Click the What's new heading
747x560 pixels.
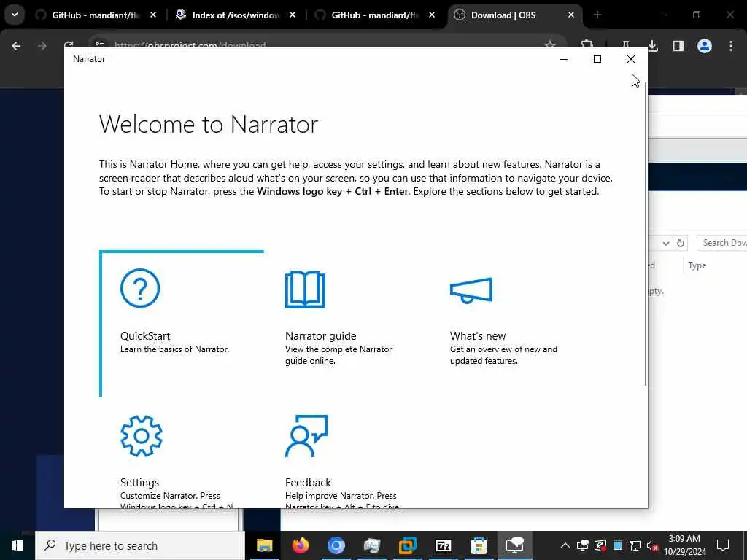click(x=477, y=335)
